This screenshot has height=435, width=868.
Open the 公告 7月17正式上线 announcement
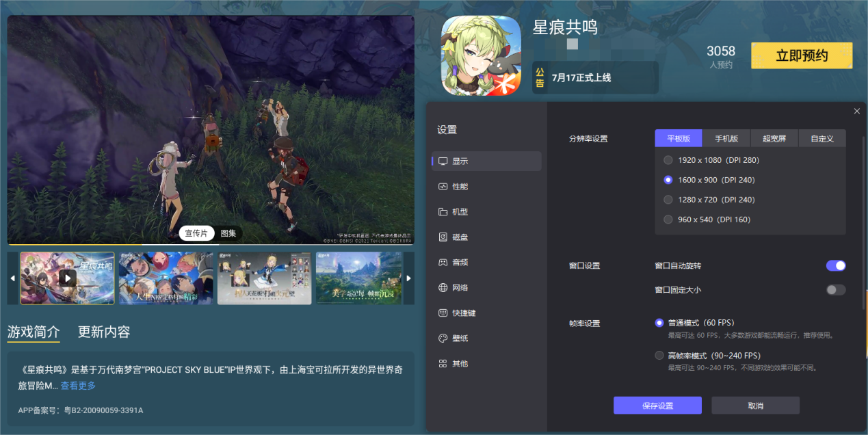(x=595, y=78)
